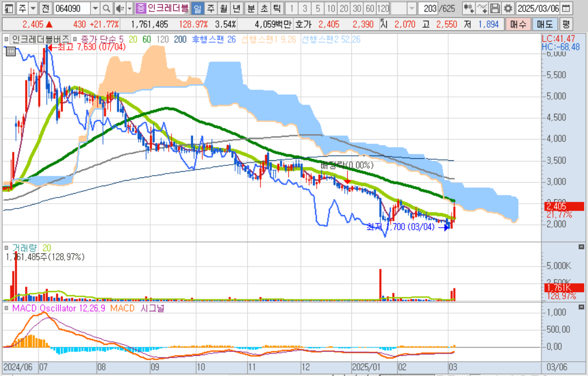
Task: Click the purple 증 badge icon
Action: coord(141,8)
